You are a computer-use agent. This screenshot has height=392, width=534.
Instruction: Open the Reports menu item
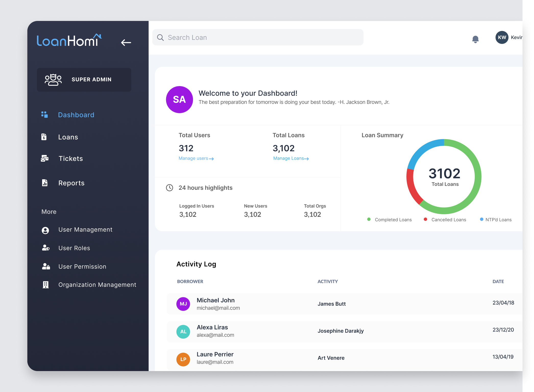71,183
